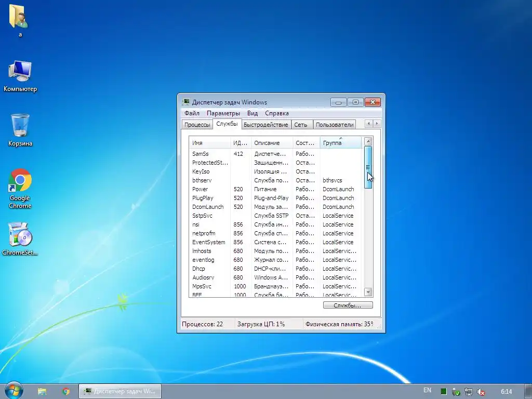Switch to the Пользователи tab
The image size is (532, 399).
point(335,125)
